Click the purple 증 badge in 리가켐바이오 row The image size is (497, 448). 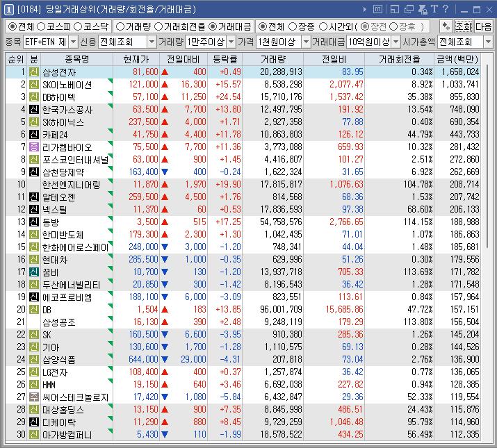34,147
